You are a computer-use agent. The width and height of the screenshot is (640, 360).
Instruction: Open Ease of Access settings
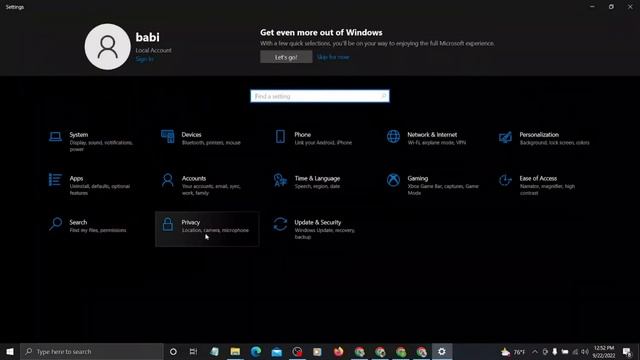click(544, 185)
